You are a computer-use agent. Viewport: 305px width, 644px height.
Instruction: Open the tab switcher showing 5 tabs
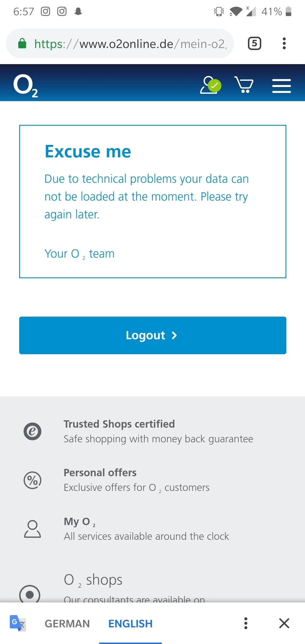coord(254,43)
